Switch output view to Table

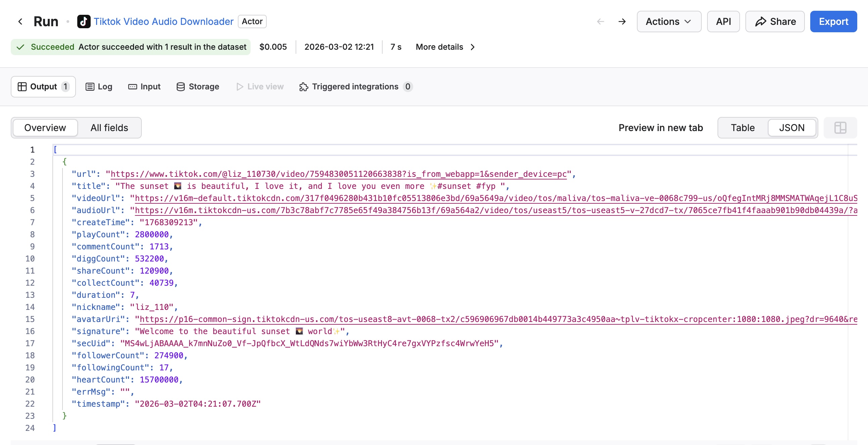coord(742,128)
